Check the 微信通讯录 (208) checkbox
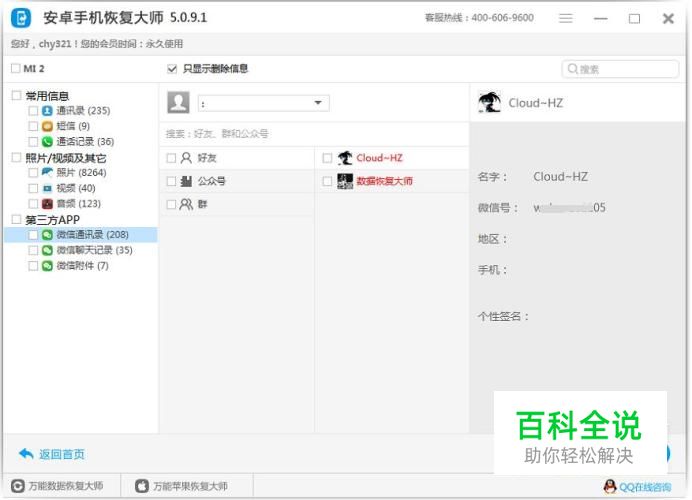The height and width of the screenshot is (500, 692). click(x=33, y=235)
